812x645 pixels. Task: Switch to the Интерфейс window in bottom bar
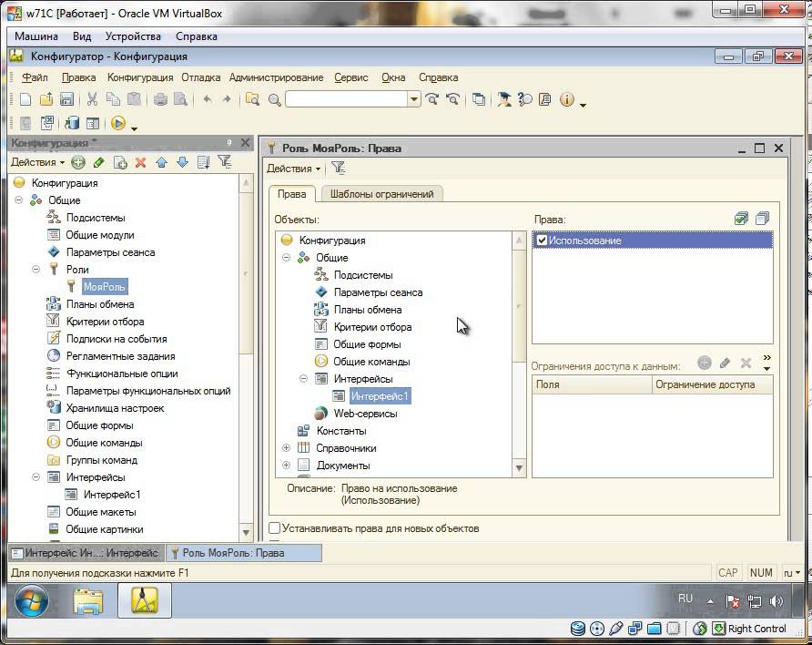(x=88, y=553)
